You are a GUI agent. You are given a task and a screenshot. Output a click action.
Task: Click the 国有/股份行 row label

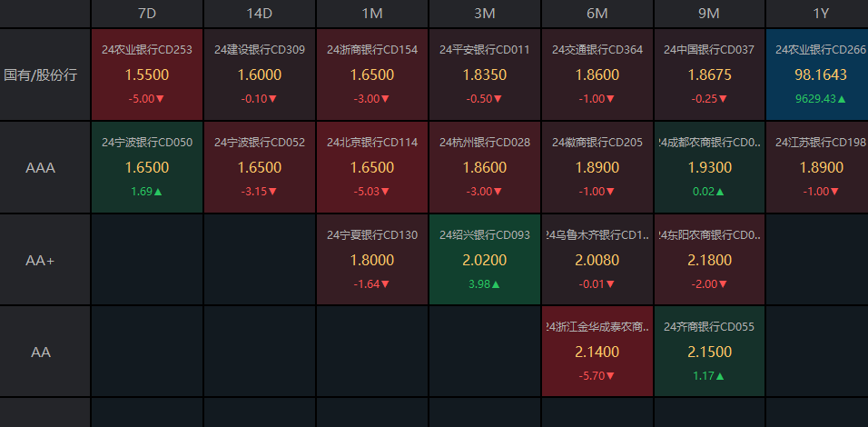(41, 74)
